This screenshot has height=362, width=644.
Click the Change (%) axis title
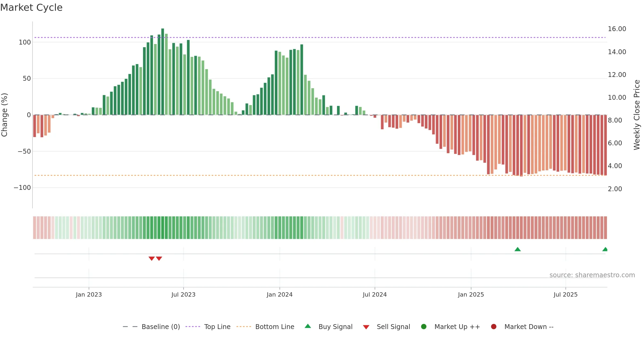pyautogui.click(x=4, y=115)
